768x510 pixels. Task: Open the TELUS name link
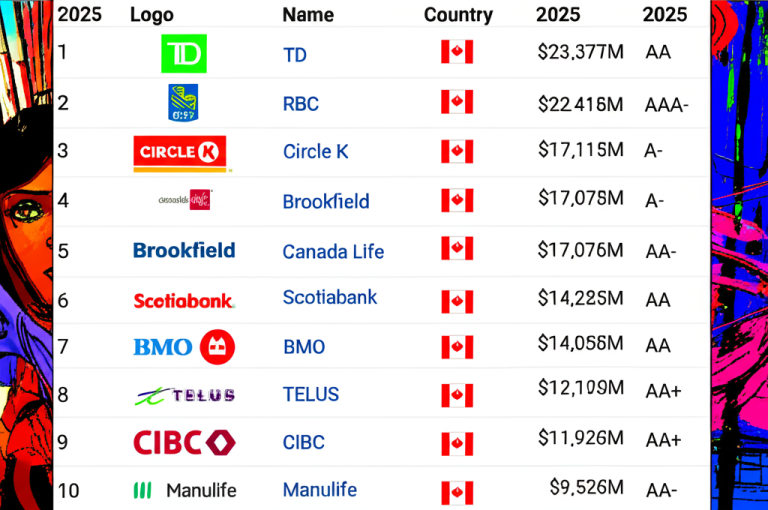311,394
